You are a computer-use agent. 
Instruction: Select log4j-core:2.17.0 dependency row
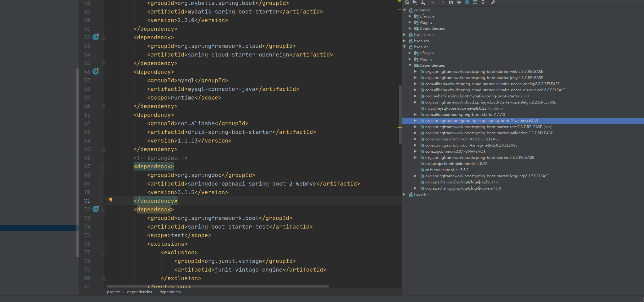(x=463, y=188)
